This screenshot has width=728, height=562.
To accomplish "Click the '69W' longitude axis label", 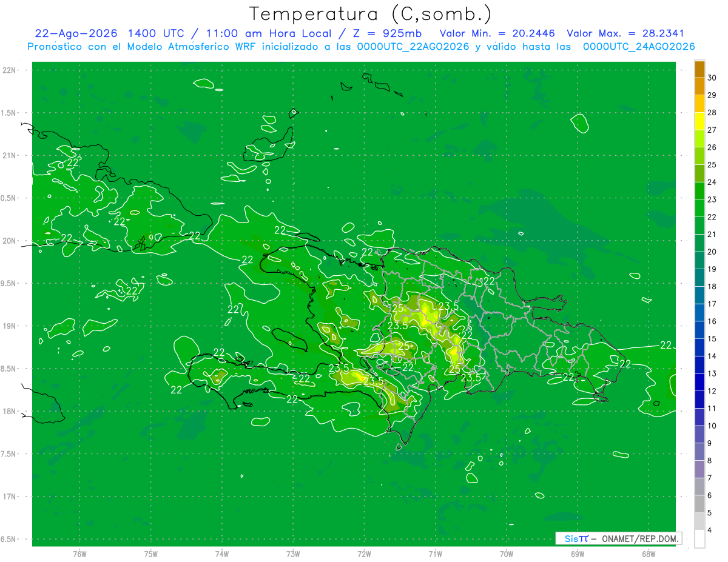I will [x=578, y=554].
